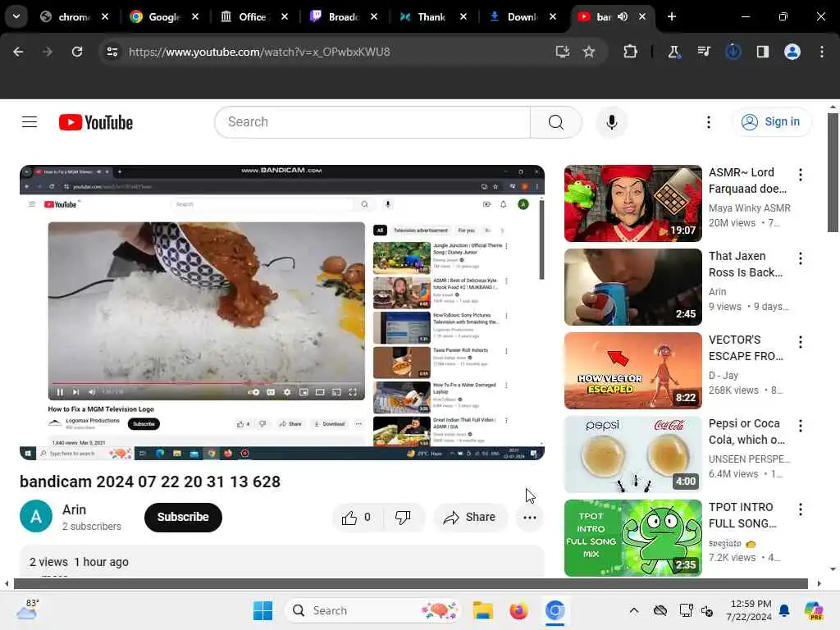Open the Windows Start menu
This screenshot has height=630, width=840.
(262, 610)
